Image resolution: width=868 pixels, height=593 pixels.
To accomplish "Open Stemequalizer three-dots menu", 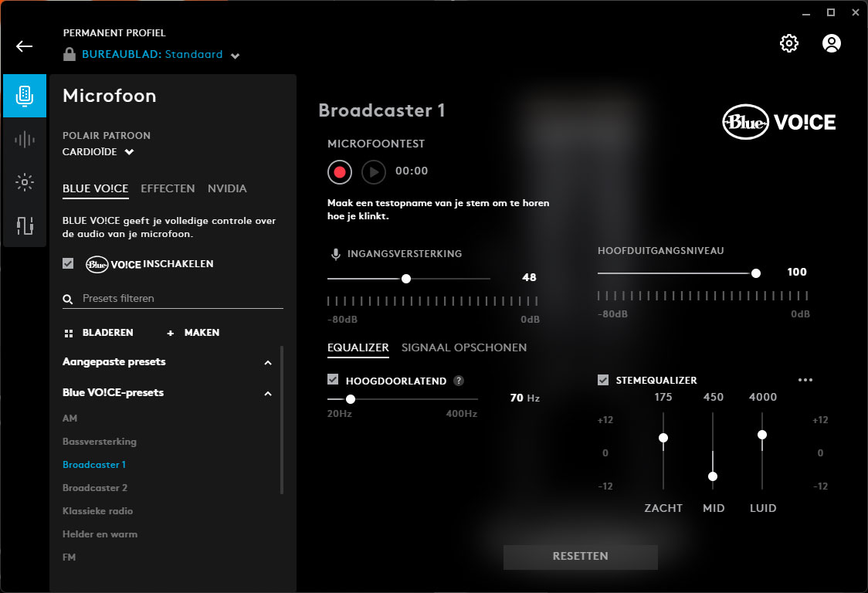I will click(805, 380).
